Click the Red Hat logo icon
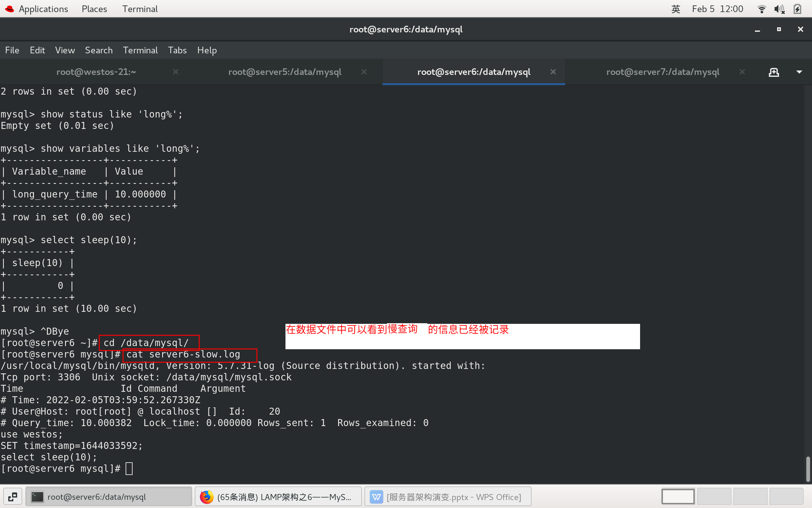Screen dimensions: 812x508 pyautogui.click(x=10, y=9)
